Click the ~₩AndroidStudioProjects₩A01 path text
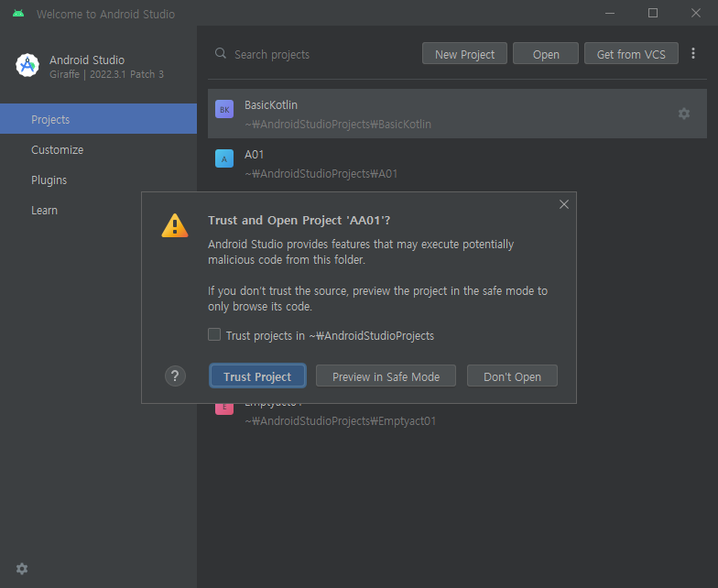Viewport: 718px width, 588px height. point(321,174)
